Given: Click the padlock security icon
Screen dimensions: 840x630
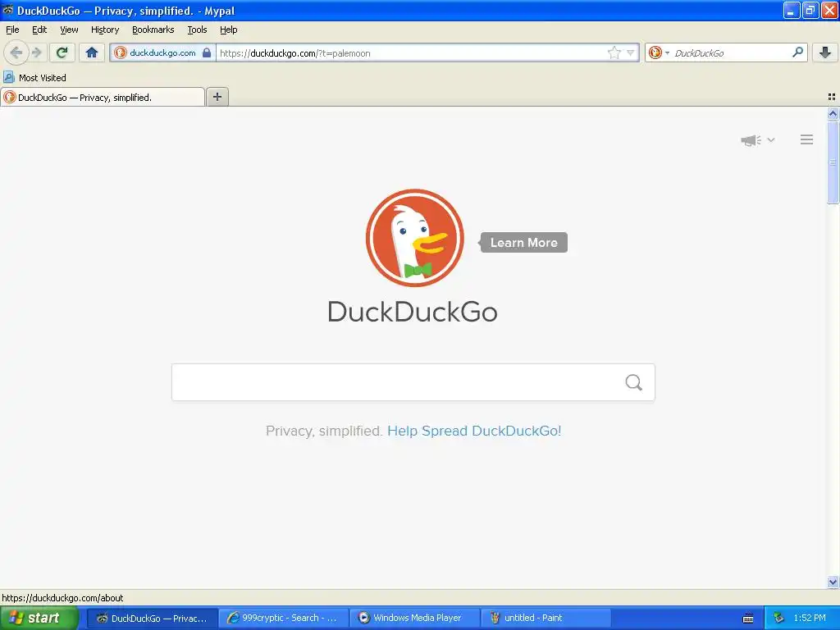Looking at the screenshot, I should [207, 52].
